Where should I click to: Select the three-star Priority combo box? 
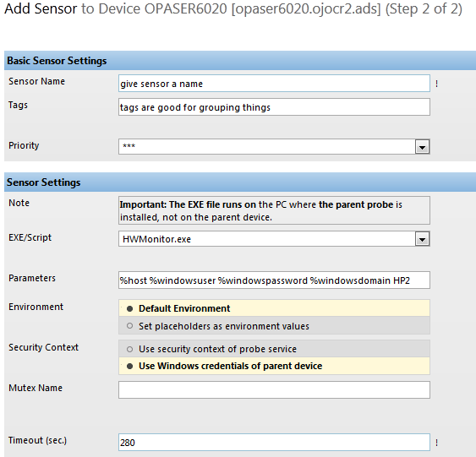click(274, 147)
